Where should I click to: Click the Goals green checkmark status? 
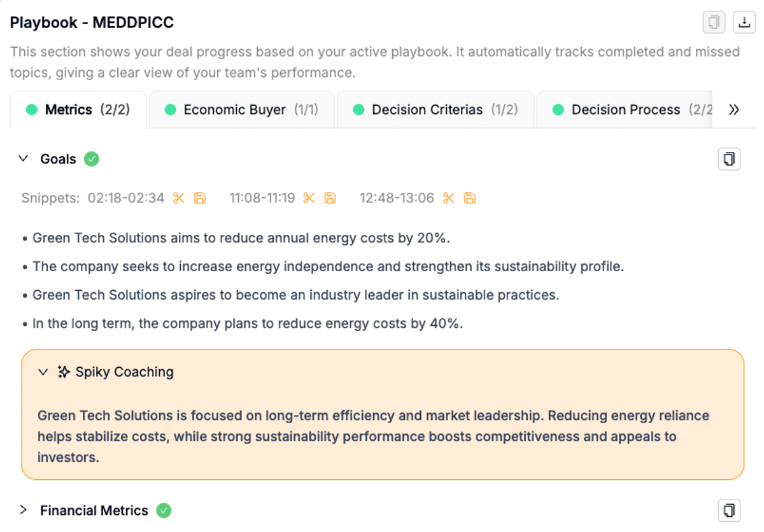(92, 158)
